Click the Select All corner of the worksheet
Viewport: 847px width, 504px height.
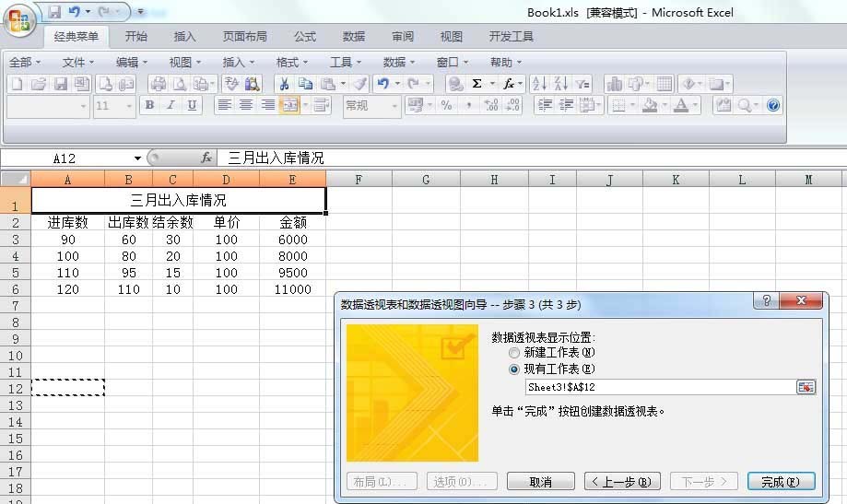click(15, 179)
